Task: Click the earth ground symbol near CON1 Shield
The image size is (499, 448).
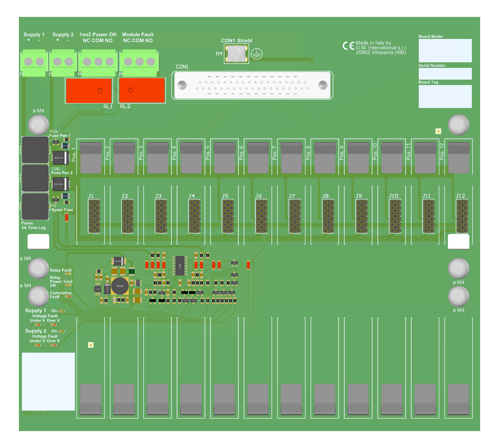Action: (x=257, y=54)
